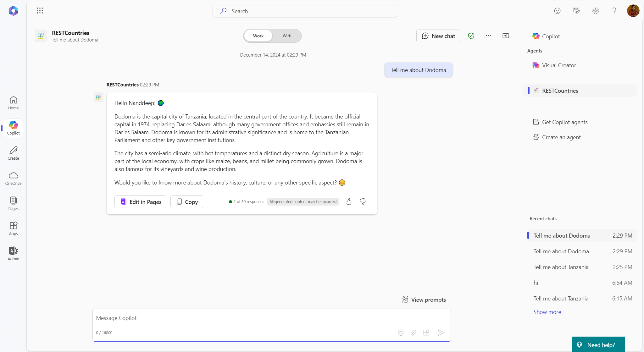Attach a file using the paperclip icon
644x352 pixels.
(x=414, y=333)
